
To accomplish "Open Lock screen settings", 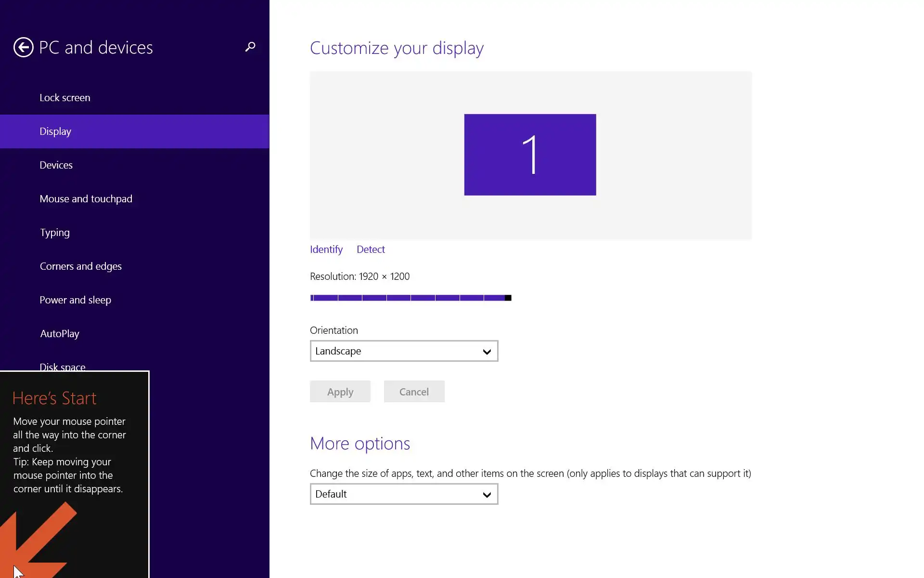I will tap(65, 98).
